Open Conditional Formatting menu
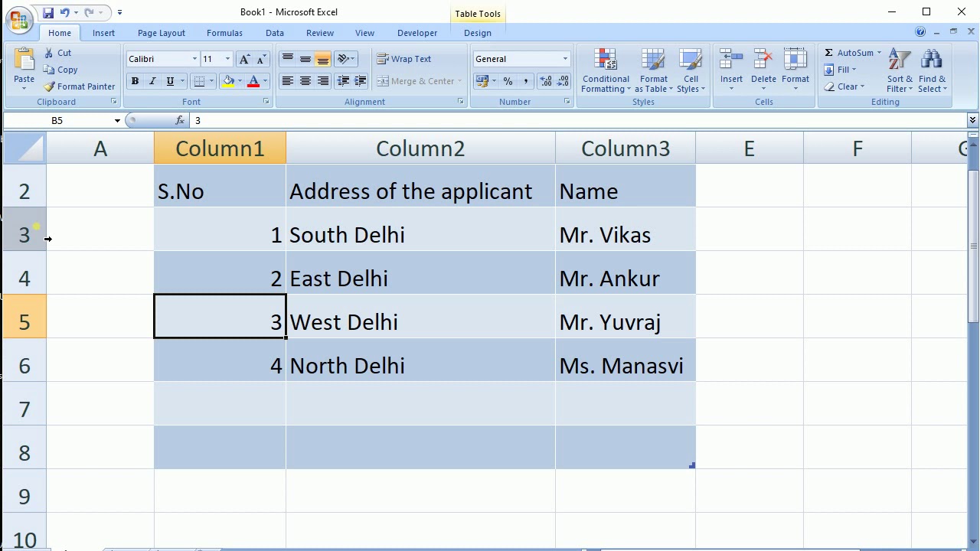The image size is (980, 551). [606, 71]
